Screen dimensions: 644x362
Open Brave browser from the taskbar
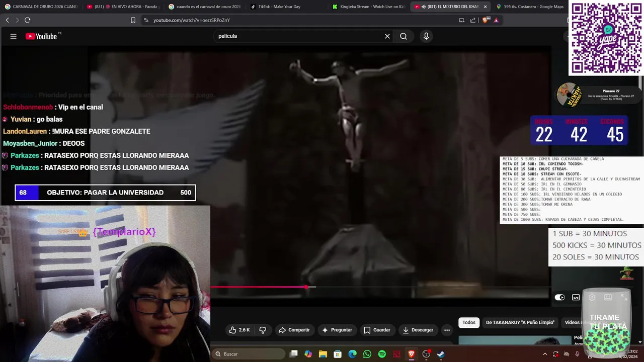point(411,354)
